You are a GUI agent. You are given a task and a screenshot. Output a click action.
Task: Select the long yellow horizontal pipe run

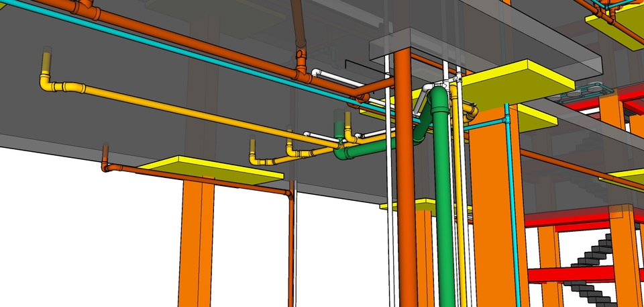[211, 116]
